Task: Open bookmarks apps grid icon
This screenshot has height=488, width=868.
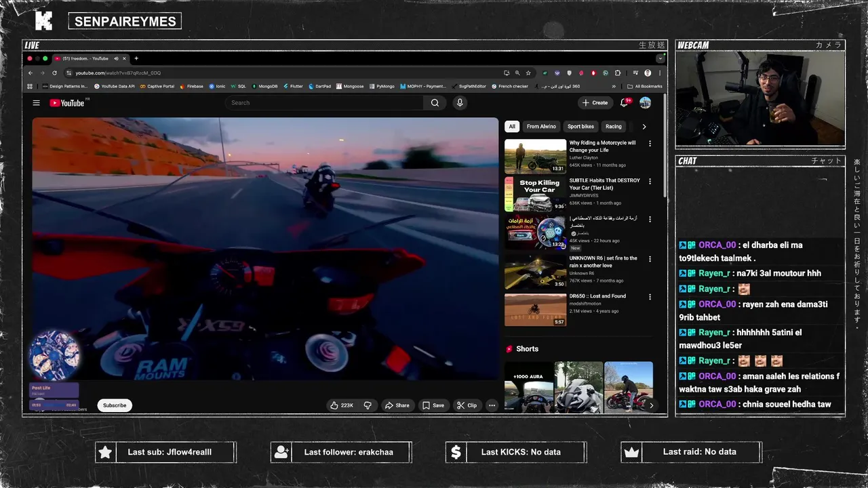Action: click(x=30, y=87)
